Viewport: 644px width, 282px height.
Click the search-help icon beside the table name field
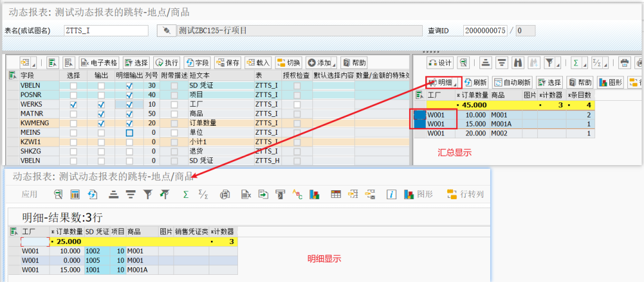pyautogui.click(x=166, y=31)
